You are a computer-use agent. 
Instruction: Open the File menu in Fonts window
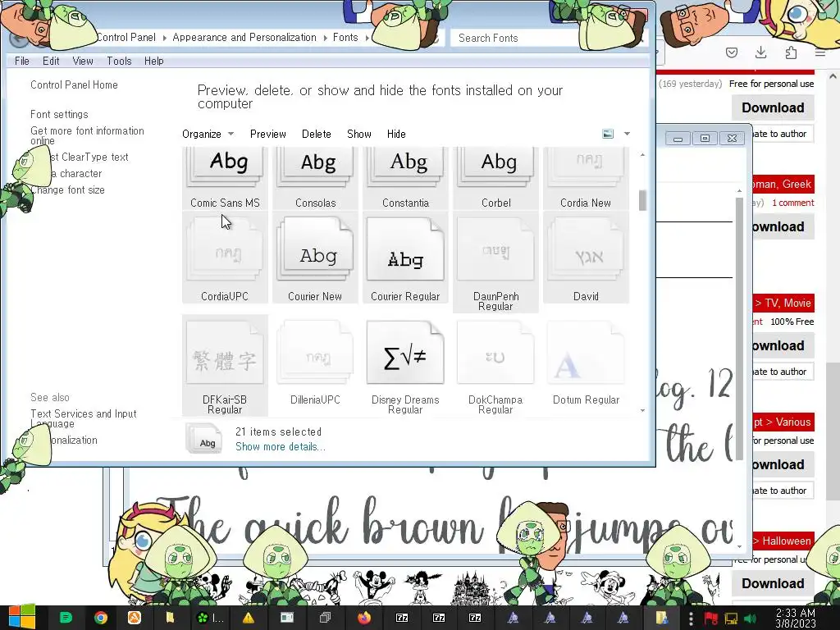(x=22, y=61)
